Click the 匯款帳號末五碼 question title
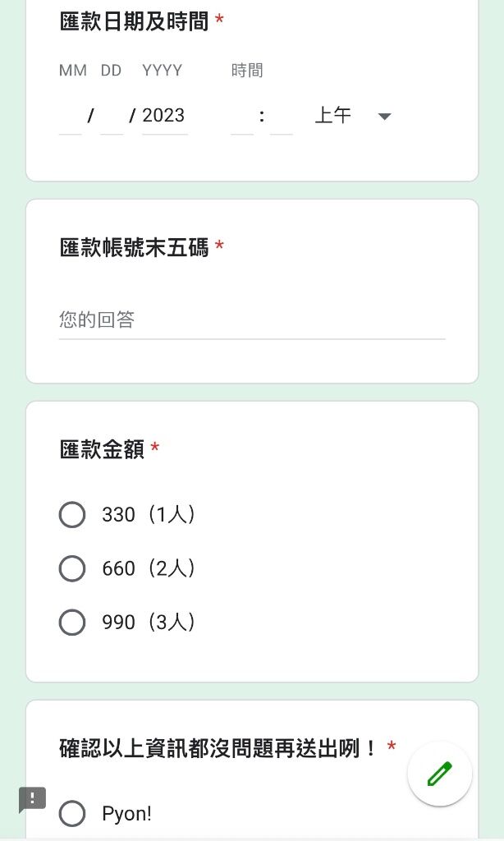The width and height of the screenshot is (504, 841). [x=134, y=248]
